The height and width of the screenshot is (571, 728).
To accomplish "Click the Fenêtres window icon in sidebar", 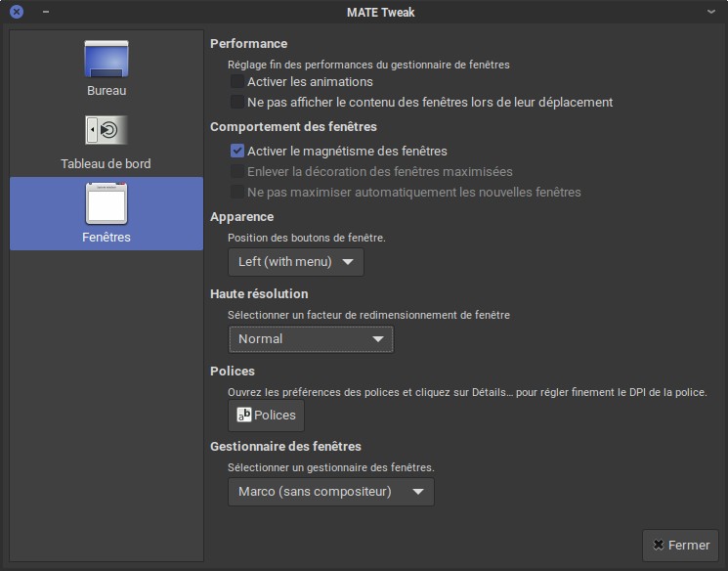I will [x=106, y=203].
